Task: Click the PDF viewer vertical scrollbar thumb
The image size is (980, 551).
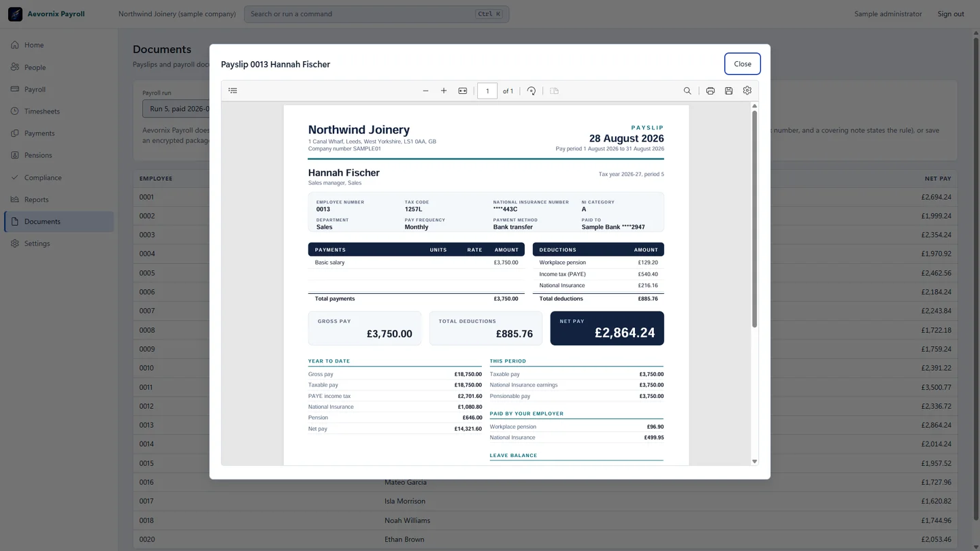Action: 754,219
